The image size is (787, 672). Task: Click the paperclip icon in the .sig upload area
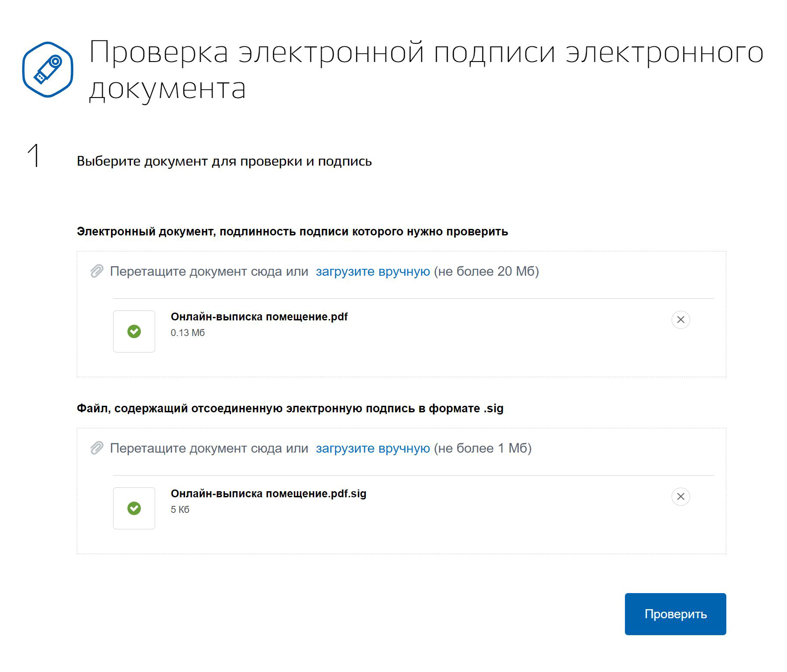pyautogui.click(x=97, y=448)
